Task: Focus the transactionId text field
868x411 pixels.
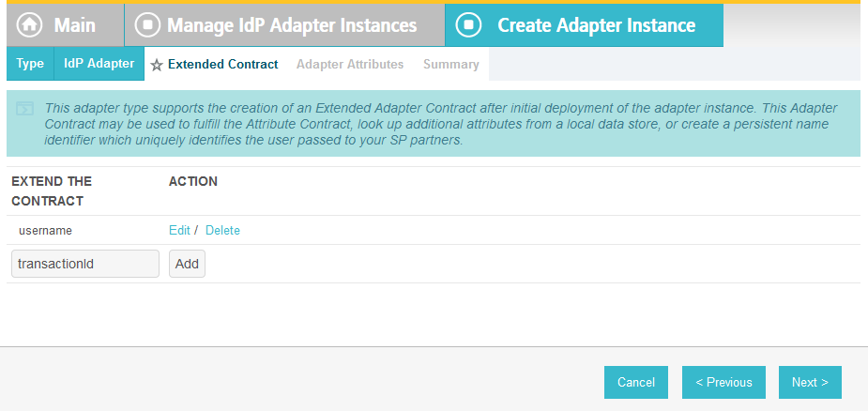Action: point(85,264)
